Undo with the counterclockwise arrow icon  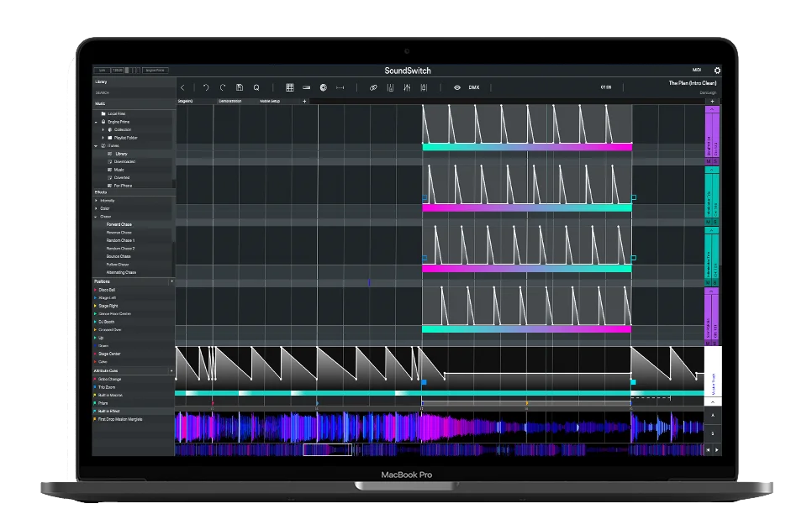[x=206, y=87]
